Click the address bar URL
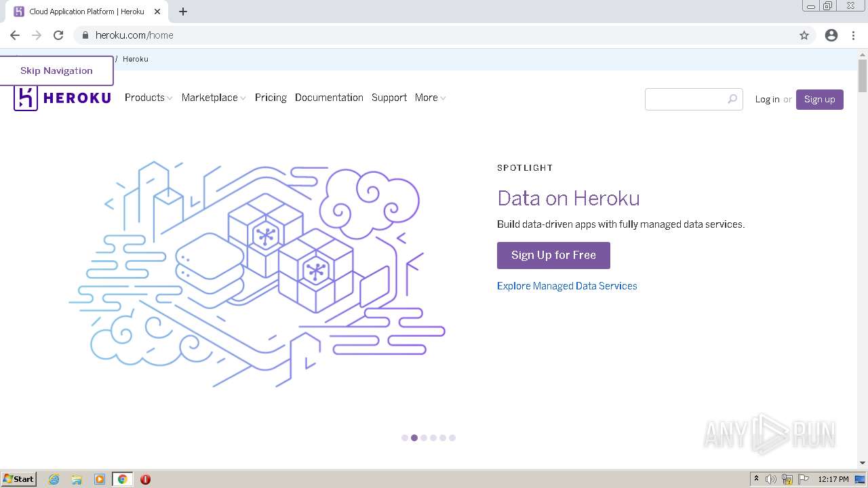This screenshot has height=488, width=868. [134, 35]
